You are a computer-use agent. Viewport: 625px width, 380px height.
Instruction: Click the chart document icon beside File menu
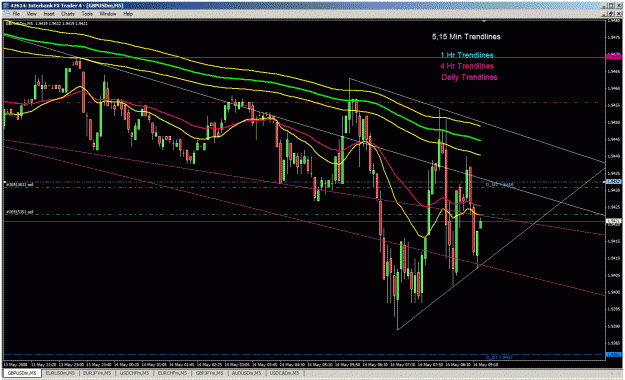point(6,14)
